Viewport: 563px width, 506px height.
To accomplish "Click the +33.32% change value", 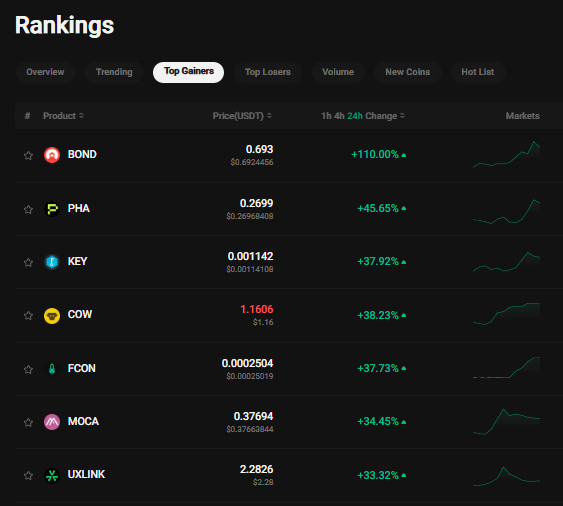I will click(x=378, y=475).
